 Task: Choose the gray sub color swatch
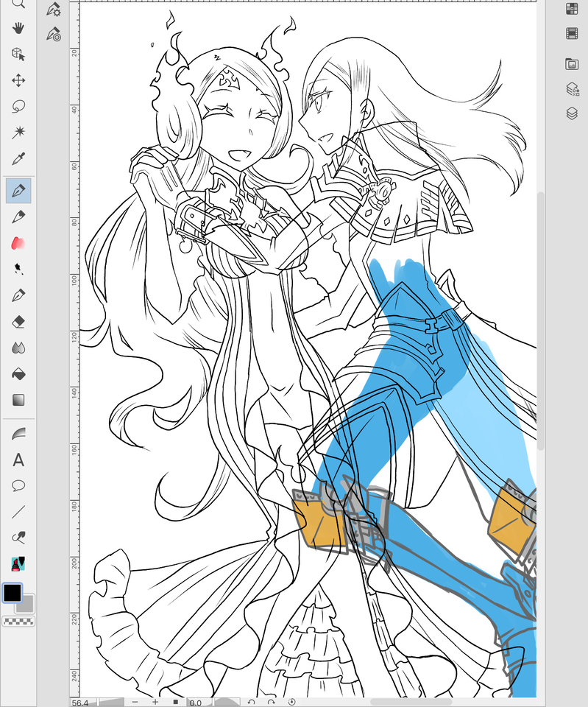(27, 605)
